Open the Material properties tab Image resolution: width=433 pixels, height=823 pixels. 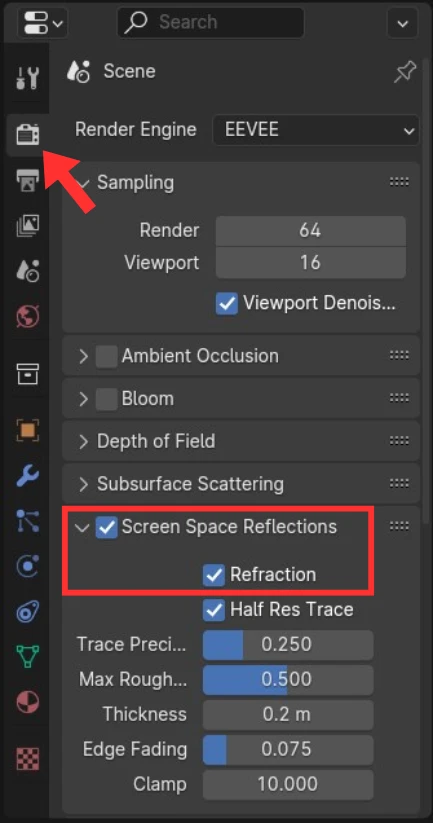click(x=27, y=702)
